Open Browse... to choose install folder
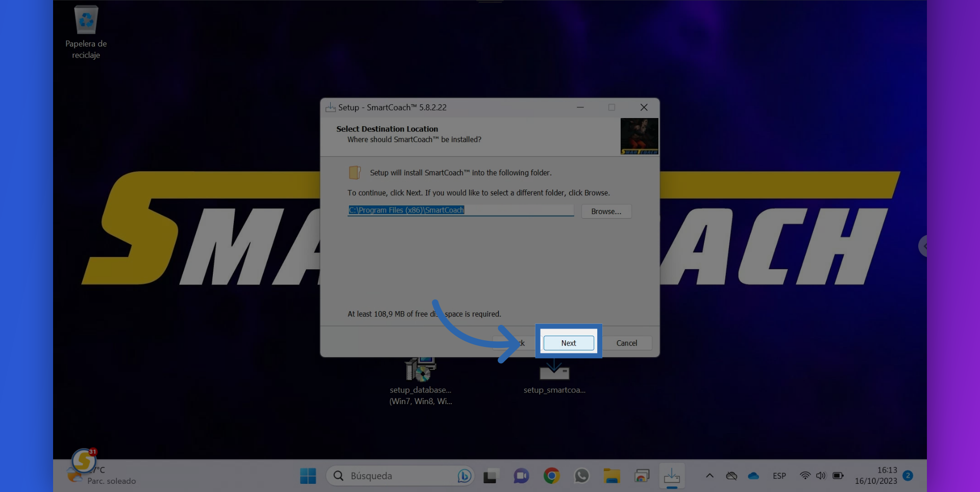 (606, 211)
